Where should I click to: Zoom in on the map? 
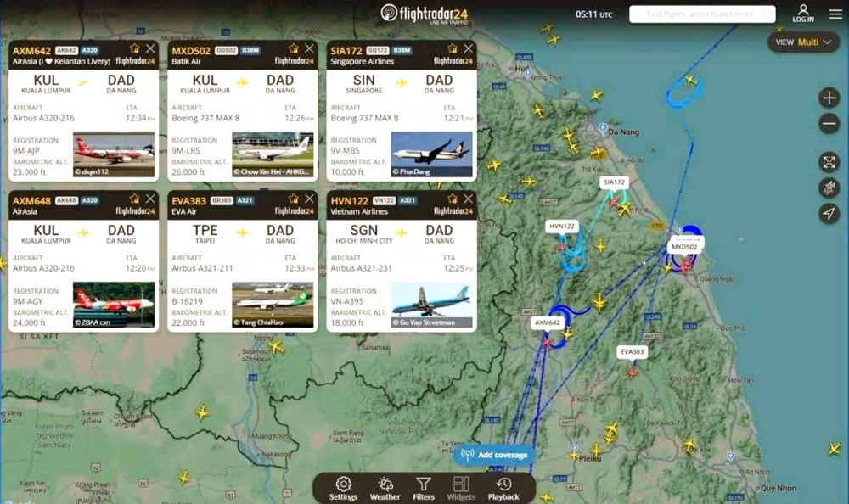point(829,98)
